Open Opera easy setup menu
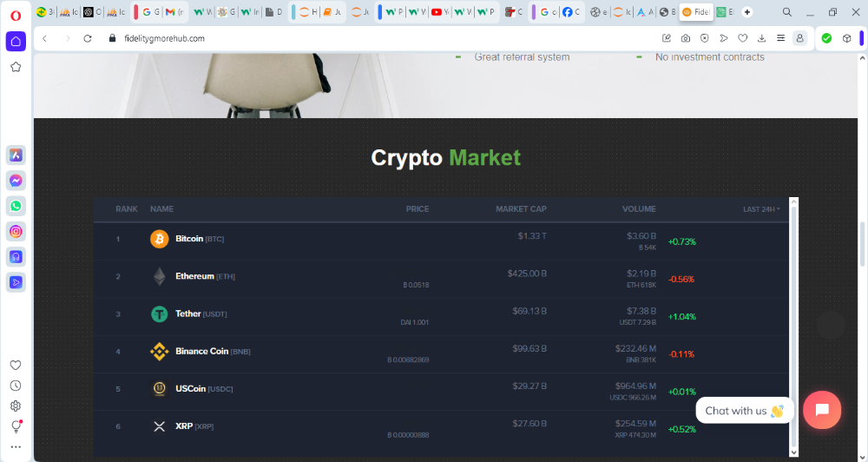 [780, 38]
